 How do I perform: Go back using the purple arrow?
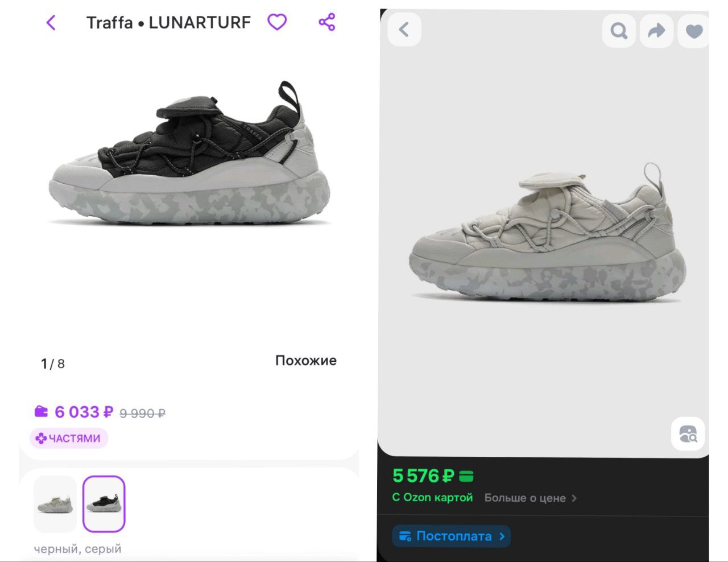[x=51, y=23]
